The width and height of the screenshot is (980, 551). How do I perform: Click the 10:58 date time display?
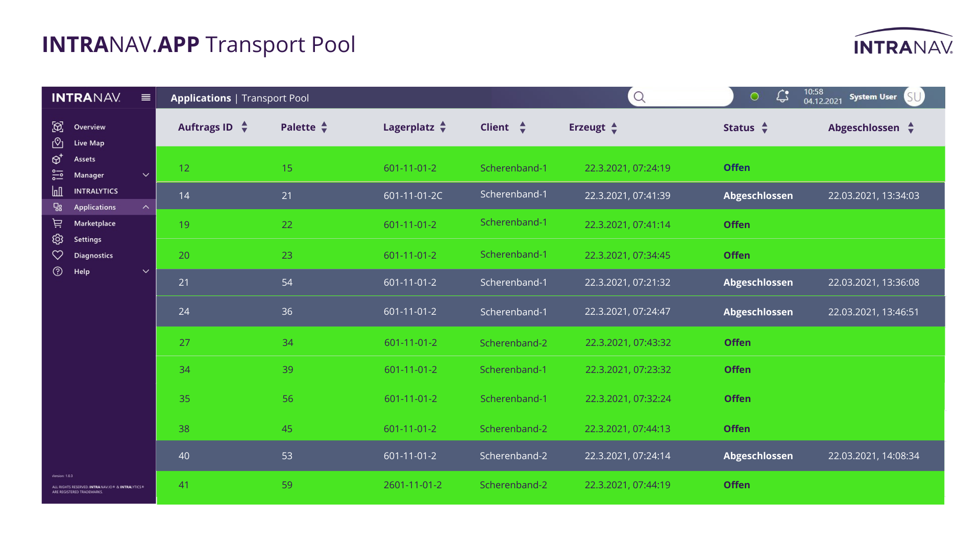click(823, 96)
